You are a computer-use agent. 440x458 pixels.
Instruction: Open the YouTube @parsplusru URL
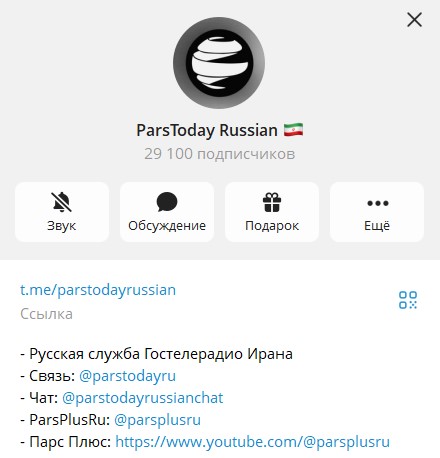click(252, 442)
